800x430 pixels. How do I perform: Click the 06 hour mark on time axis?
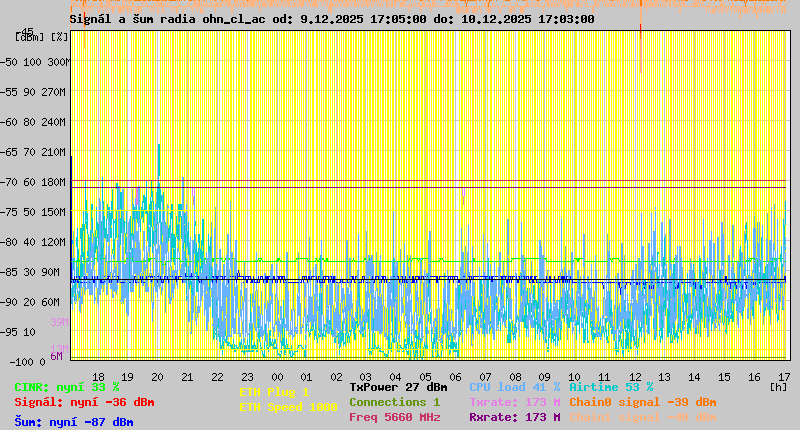[x=456, y=377]
